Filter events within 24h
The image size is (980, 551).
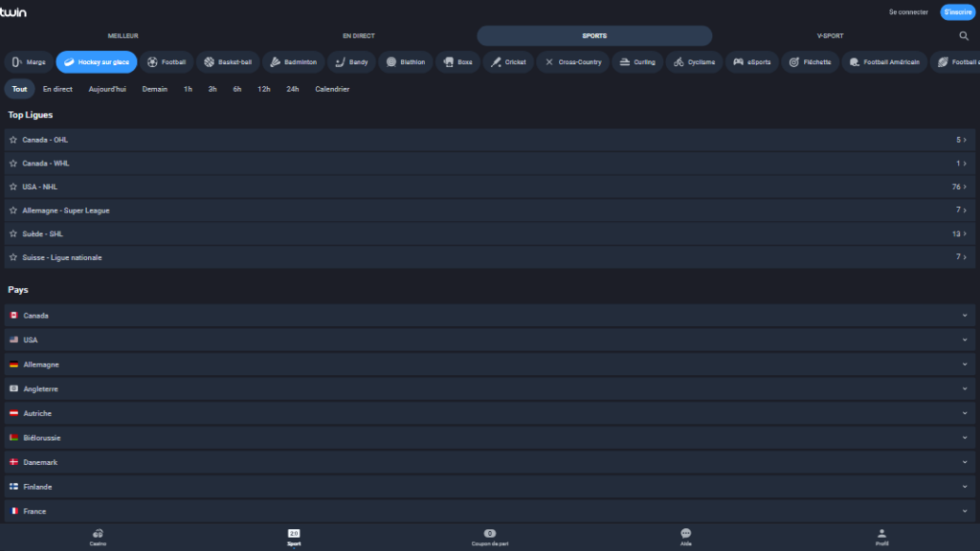293,89
